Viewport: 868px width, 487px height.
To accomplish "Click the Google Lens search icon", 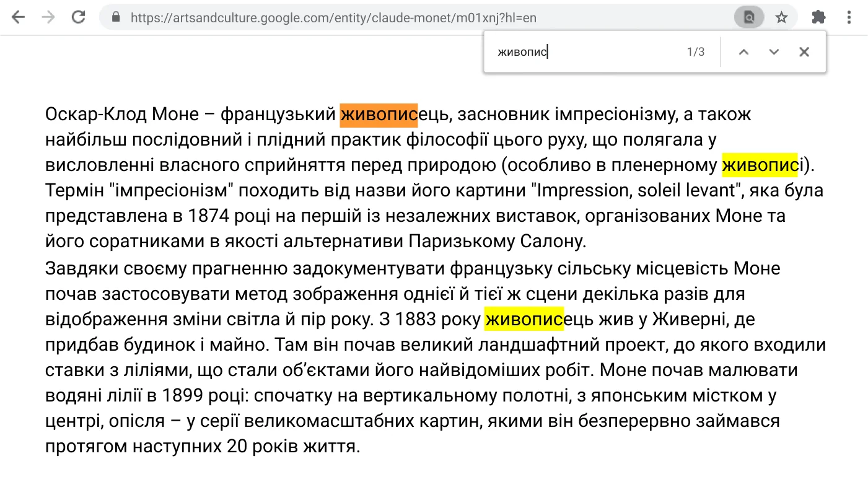I will 748,17.
